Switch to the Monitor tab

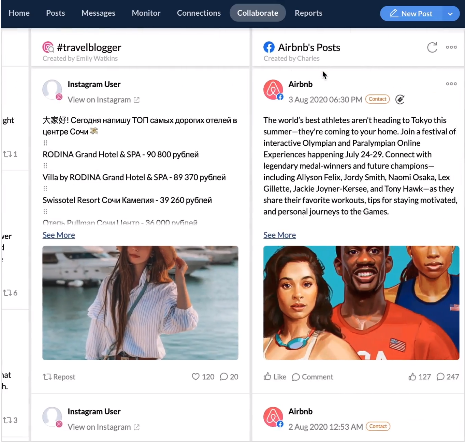coord(146,13)
